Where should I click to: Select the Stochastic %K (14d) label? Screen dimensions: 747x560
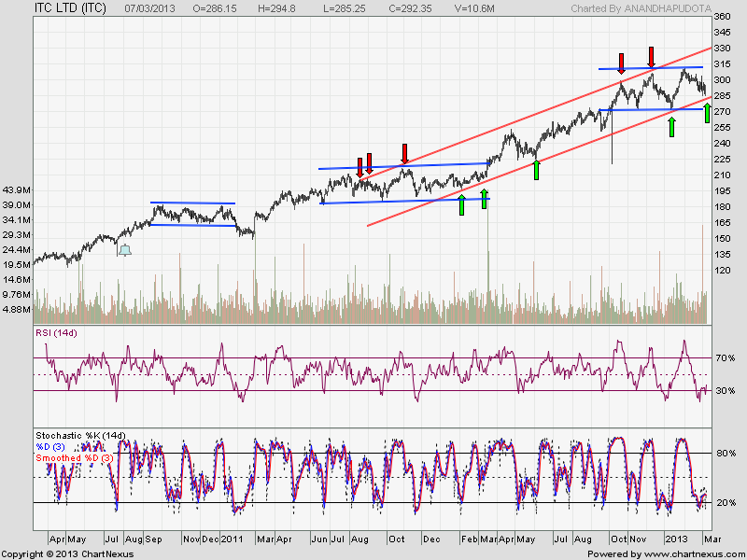[x=80, y=435]
